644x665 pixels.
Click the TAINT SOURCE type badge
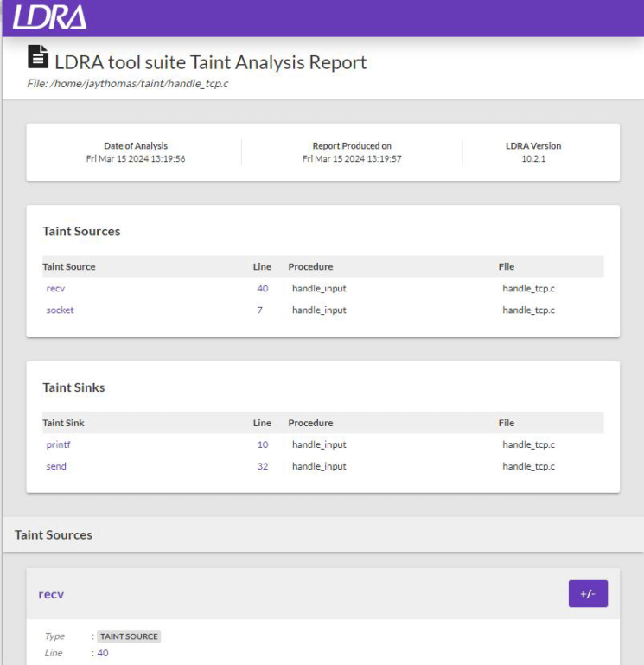point(129,636)
